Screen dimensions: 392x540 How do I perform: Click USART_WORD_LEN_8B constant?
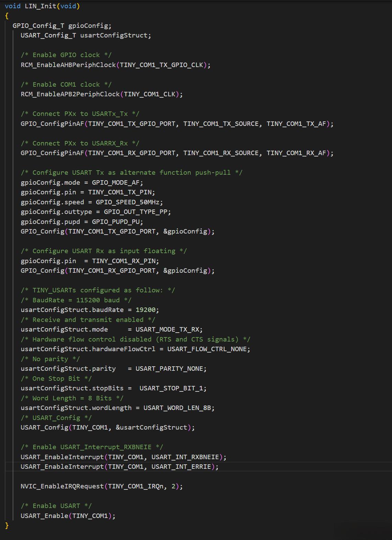click(x=177, y=408)
